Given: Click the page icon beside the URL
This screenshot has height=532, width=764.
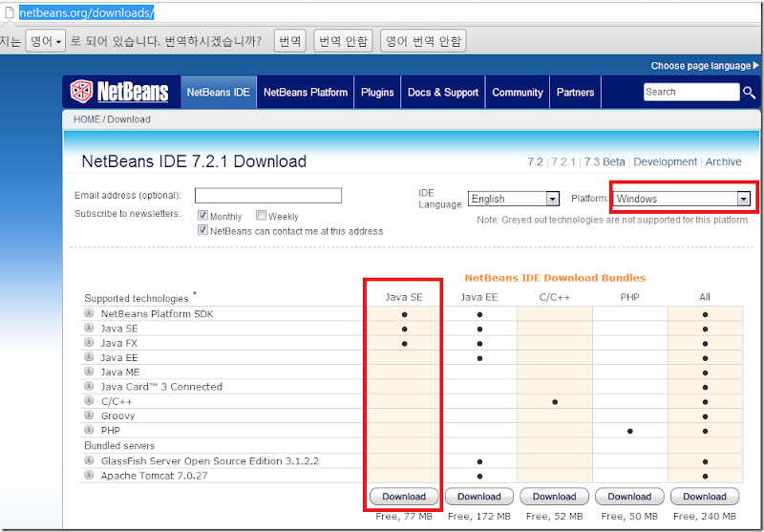Looking at the screenshot, I should (9, 12).
